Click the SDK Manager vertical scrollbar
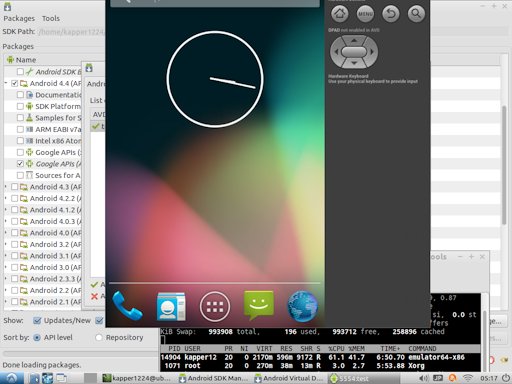 [504, 165]
